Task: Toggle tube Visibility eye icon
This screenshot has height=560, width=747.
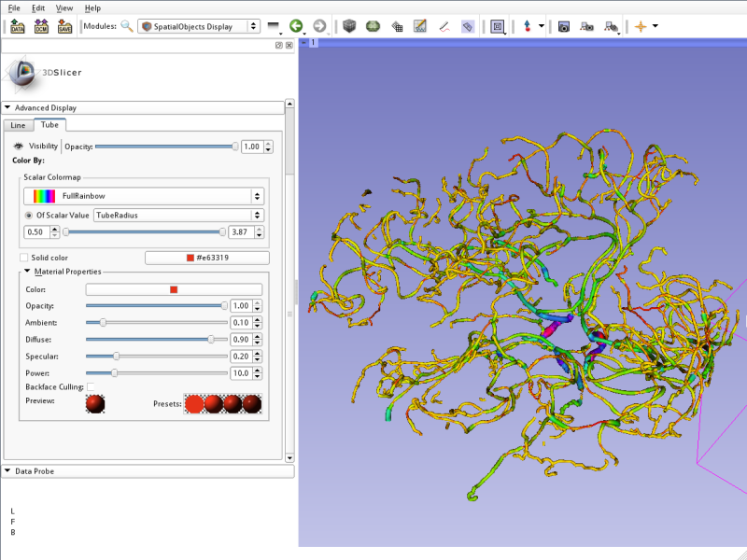Action: [19, 147]
